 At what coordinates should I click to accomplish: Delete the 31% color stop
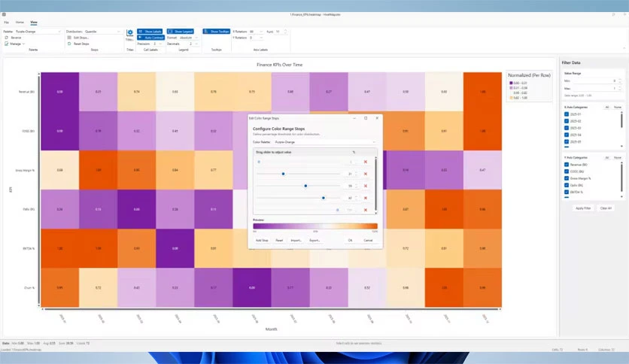point(366,174)
